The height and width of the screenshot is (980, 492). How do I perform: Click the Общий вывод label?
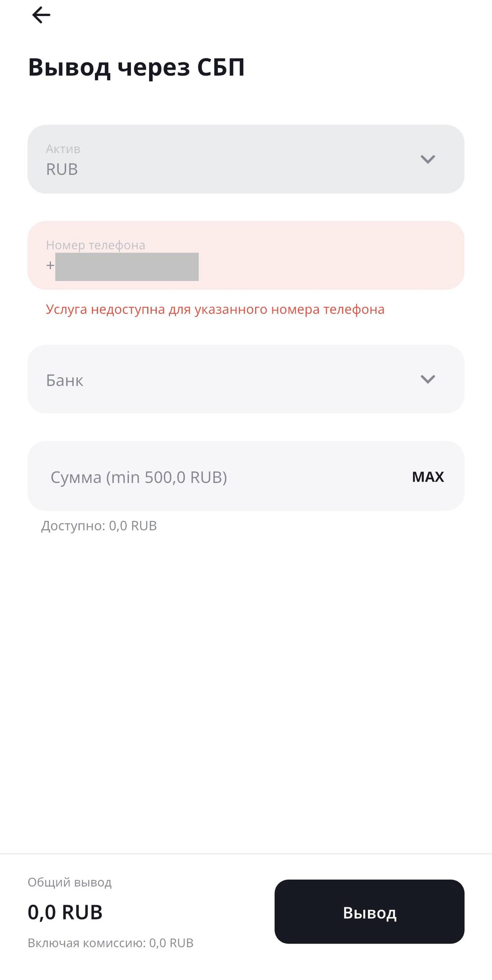(70, 882)
